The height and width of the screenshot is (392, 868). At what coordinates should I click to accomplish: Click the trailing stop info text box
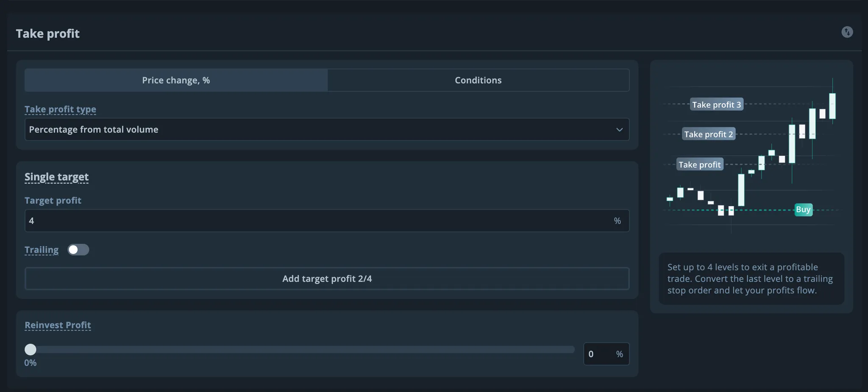[x=751, y=279]
